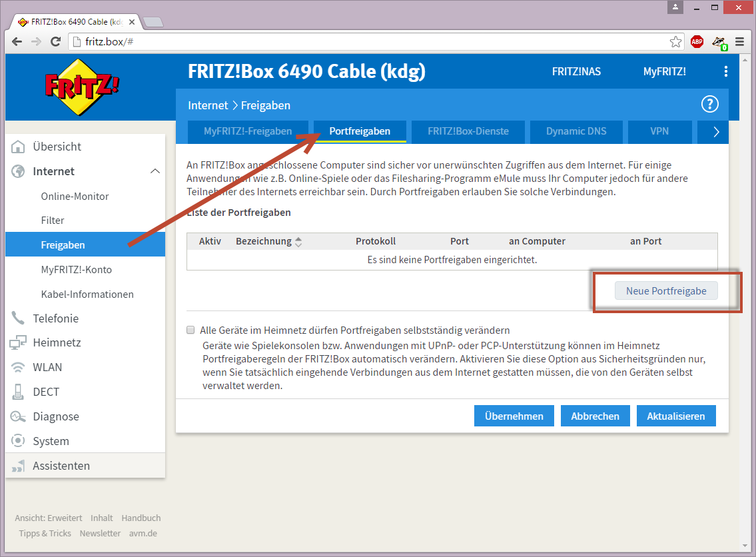Click the DECT handset icon
Image resolution: width=756 pixels, height=557 pixels.
pyautogui.click(x=18, y=392)
